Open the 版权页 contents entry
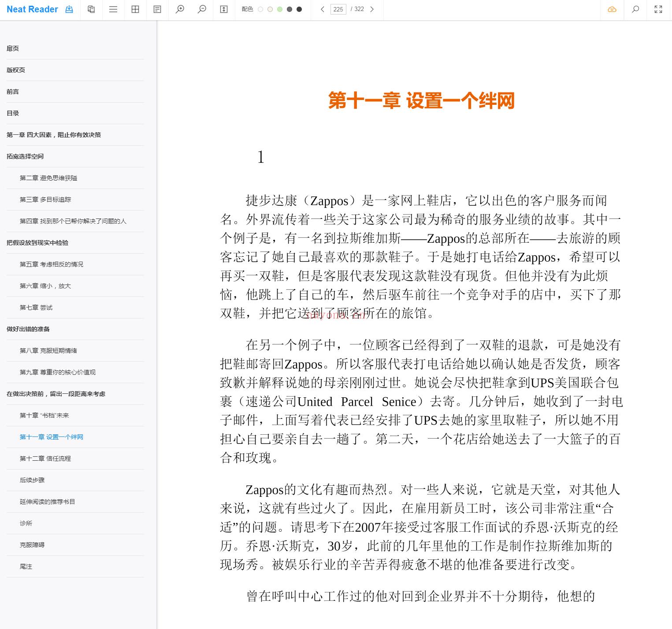The image size is (672, 629). [x=16, y=70]
